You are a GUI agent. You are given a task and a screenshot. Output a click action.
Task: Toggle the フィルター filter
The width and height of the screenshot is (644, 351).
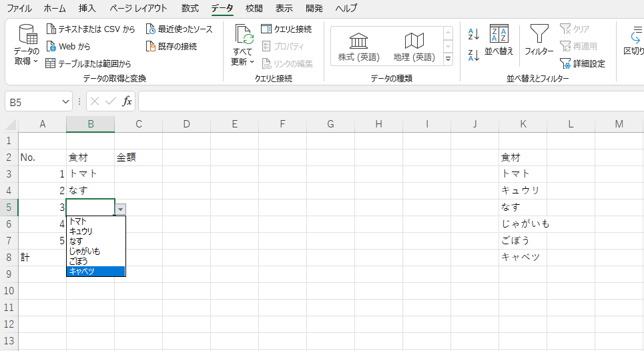539,40
